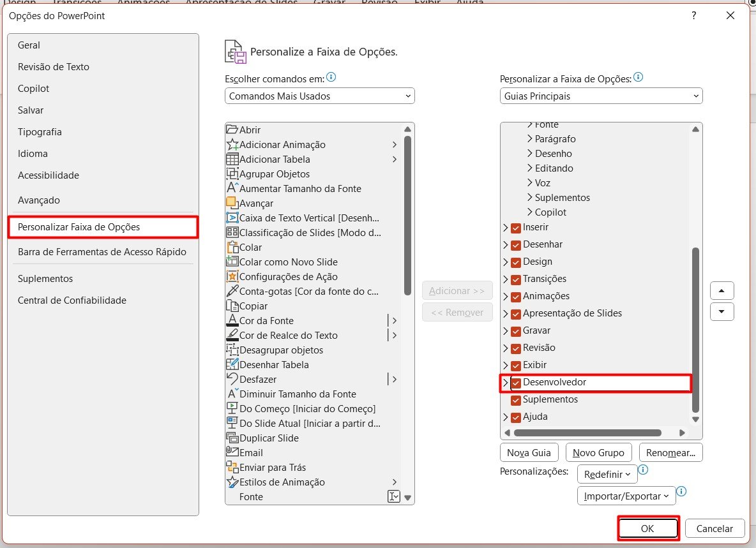Open the dialog help question mark
Screen dimensions: 756x548
click(693, 15)
